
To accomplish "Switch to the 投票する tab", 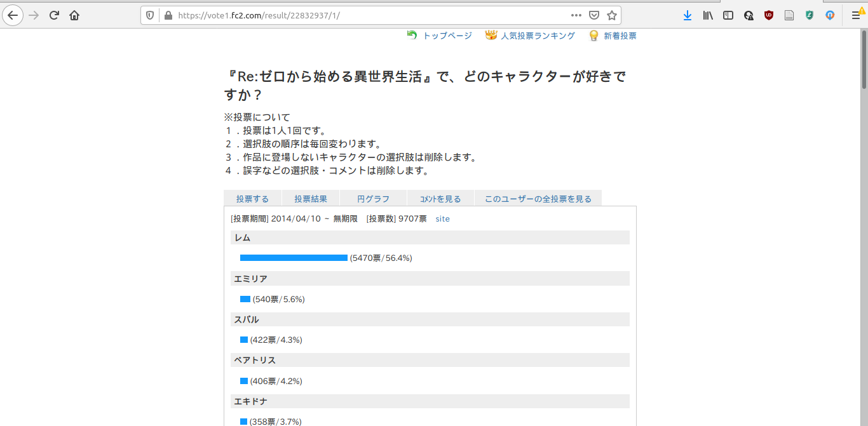I will 252,199.
